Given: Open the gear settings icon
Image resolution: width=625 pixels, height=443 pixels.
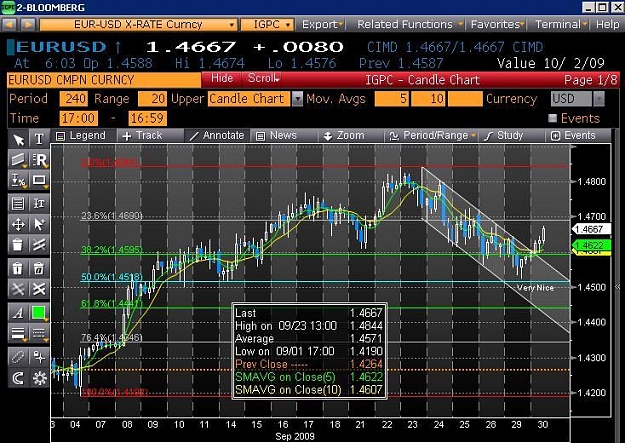Looking at the screenshot, I should (x=39, y=378).
